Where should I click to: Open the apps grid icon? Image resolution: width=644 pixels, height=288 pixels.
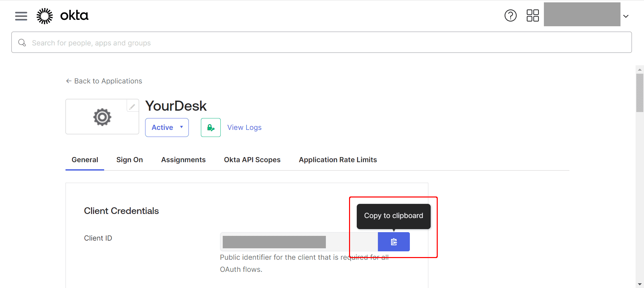click(532, 15)
